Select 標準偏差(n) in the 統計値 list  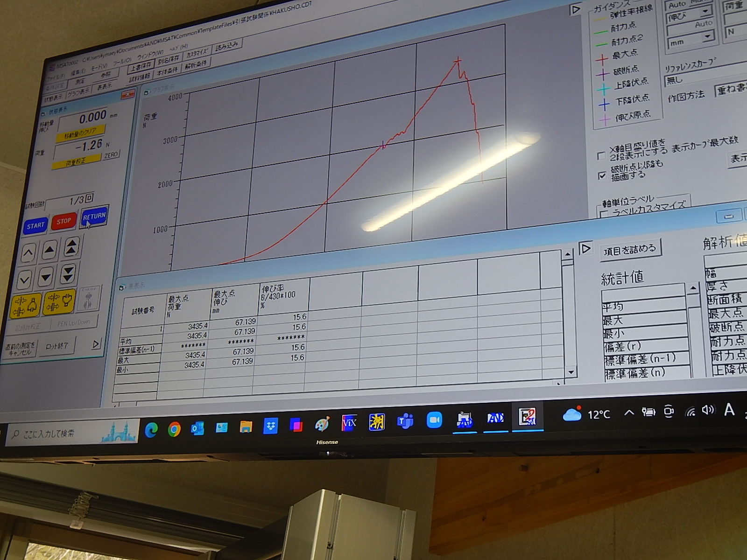coord(648,372)
